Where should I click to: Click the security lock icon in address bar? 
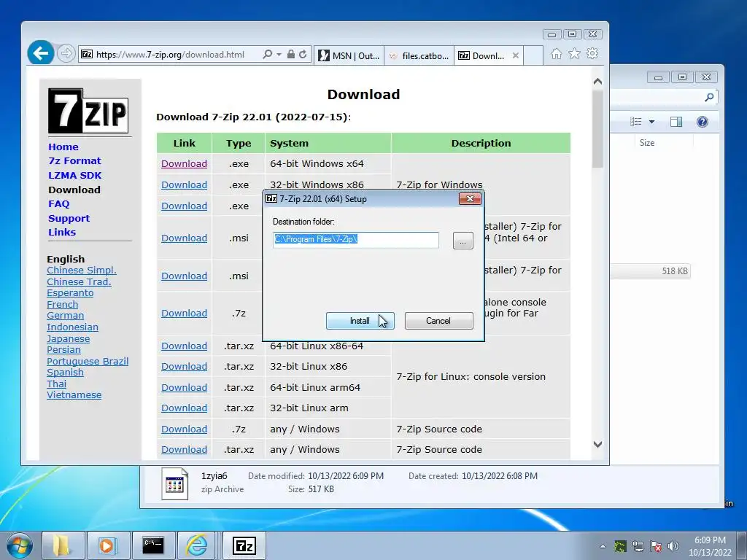[x=290, y=54]
